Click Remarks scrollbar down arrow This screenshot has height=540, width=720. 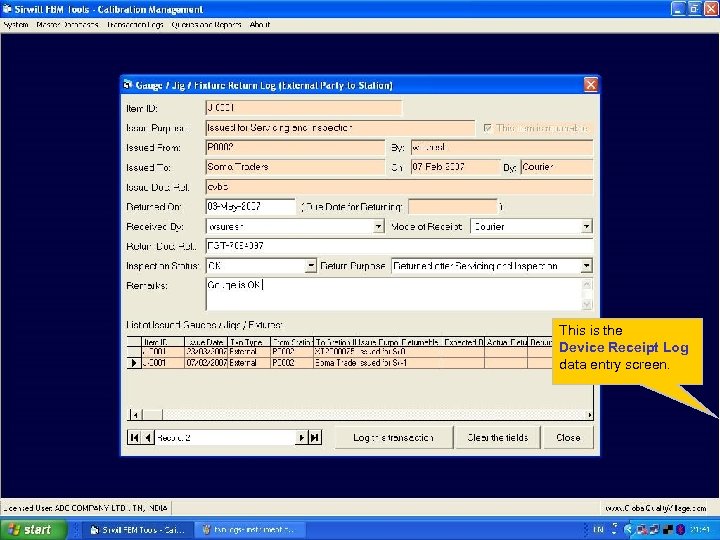(587, 304)
